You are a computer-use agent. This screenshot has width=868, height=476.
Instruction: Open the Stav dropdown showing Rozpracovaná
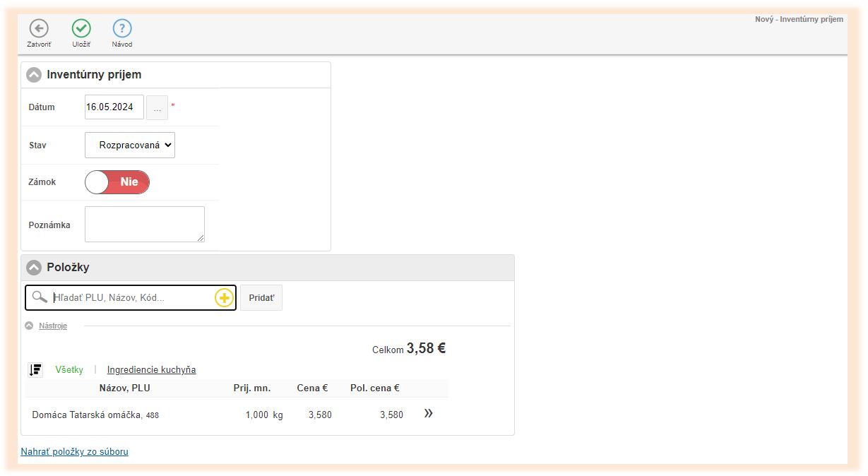[x=130, y=145]
